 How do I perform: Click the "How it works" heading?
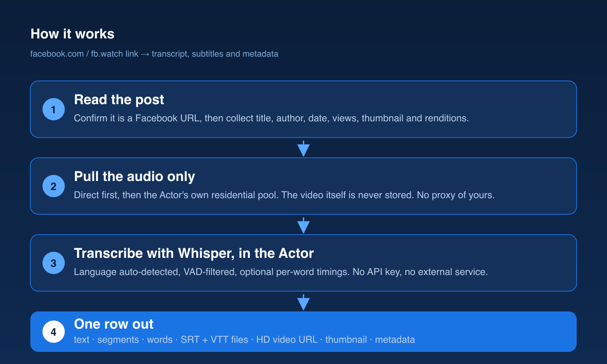(72, 34)
